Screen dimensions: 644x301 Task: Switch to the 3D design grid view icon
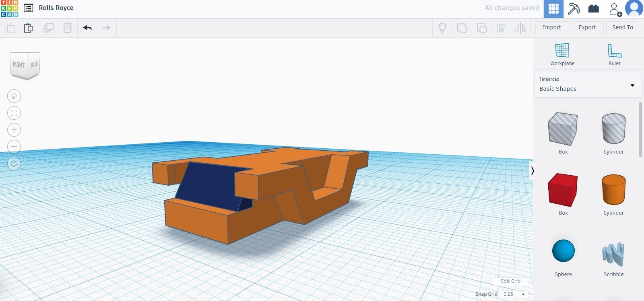coord(553,9)
